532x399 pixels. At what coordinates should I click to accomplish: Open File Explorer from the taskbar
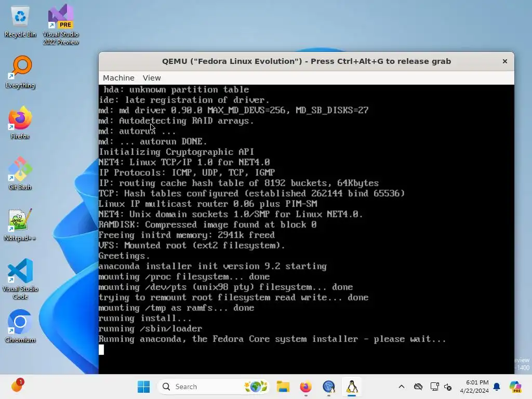(x=283, y=387)
